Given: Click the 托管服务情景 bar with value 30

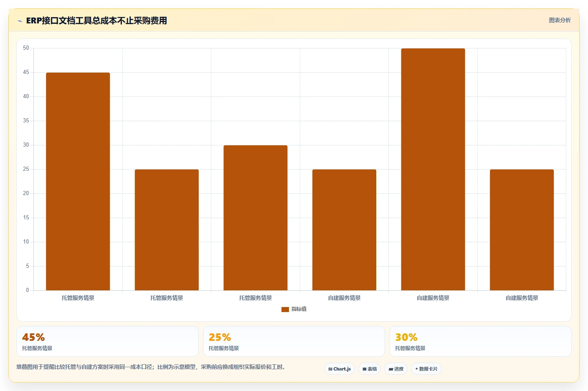Looking at the screenshot, I should point(256,218).
